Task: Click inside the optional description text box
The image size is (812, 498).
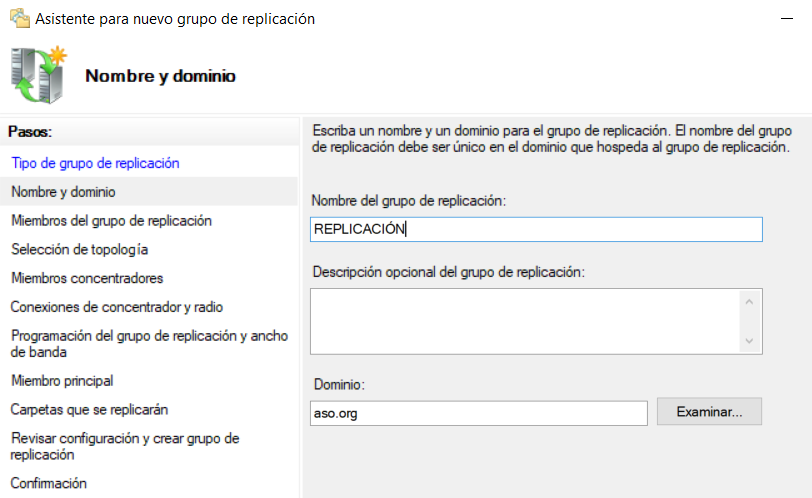Action: tap(524, 321)
